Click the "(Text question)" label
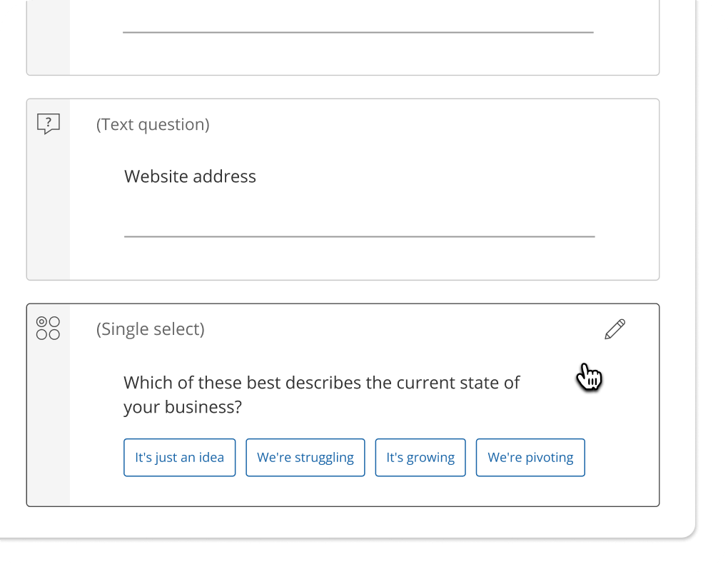 pyautogui.click(x=153, y=124)
